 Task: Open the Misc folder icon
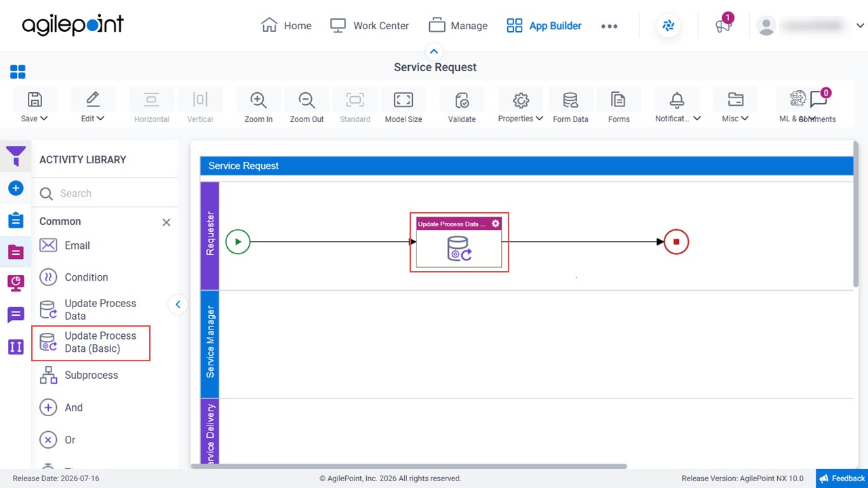coord(735,100)
